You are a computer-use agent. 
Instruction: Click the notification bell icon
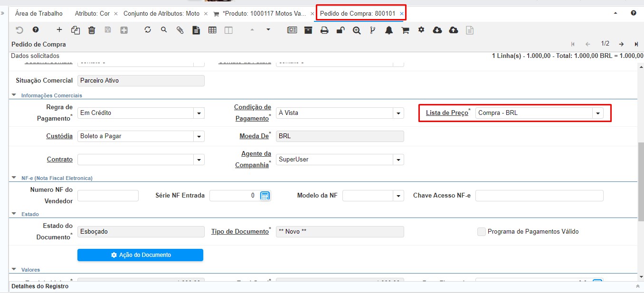click(x=389, y=30)
